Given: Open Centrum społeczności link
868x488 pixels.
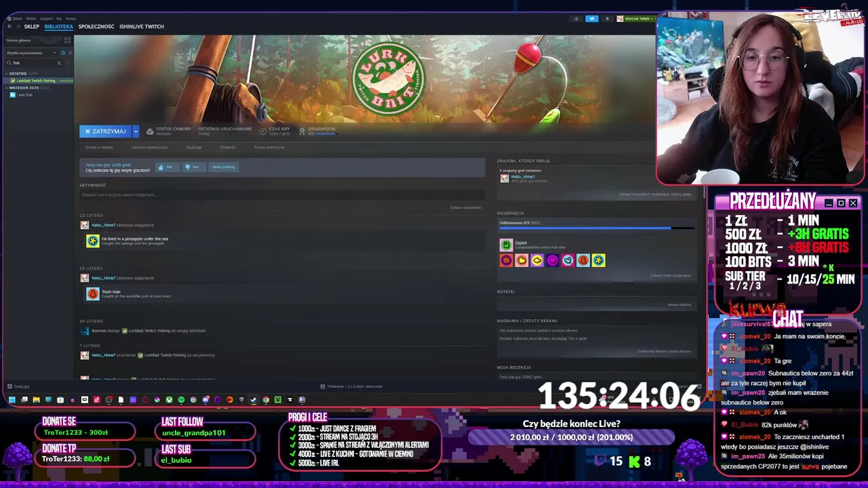Looking at the screenshot, I should [149, 147].
